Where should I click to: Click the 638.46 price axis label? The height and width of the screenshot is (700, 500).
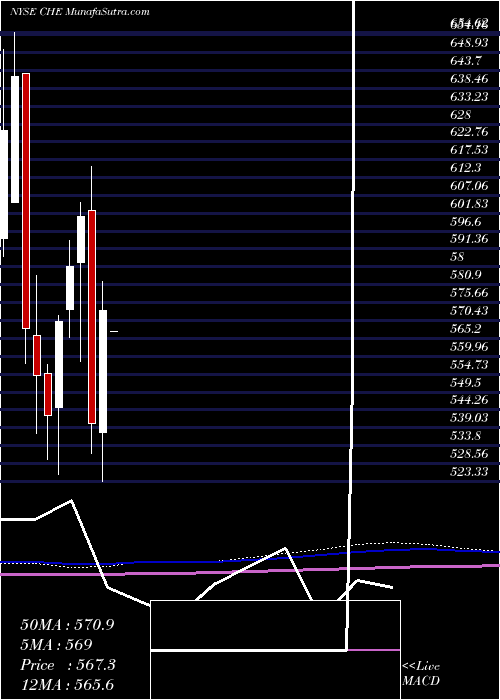469,79
